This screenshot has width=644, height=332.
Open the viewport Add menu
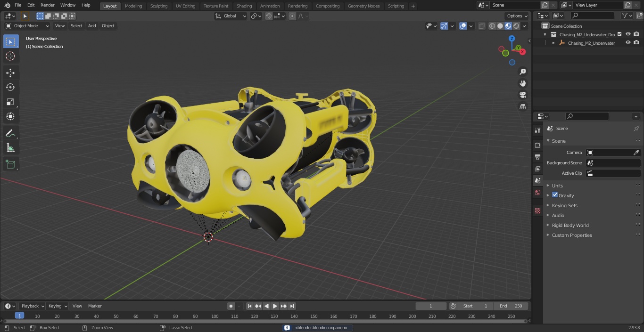[92, 26]
